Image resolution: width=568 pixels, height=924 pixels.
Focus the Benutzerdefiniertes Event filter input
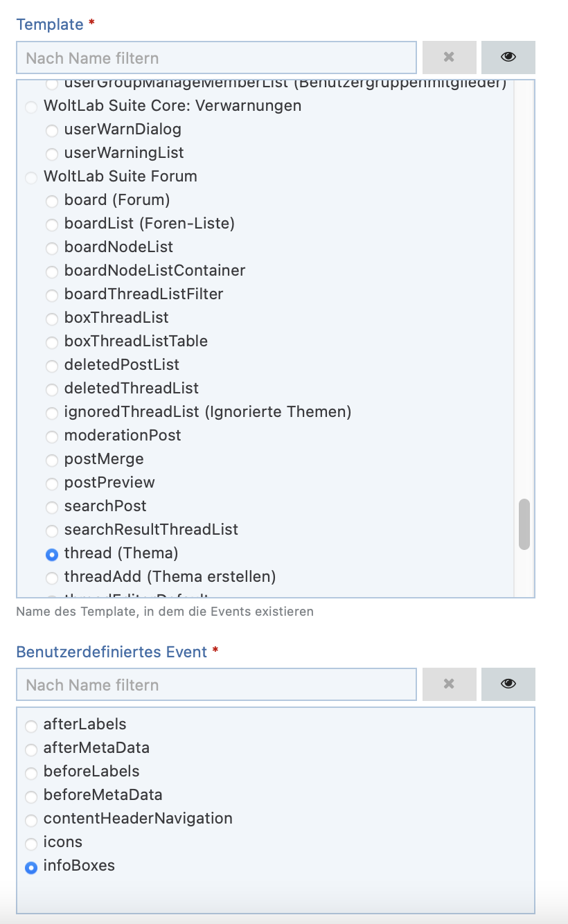(217, 684)
